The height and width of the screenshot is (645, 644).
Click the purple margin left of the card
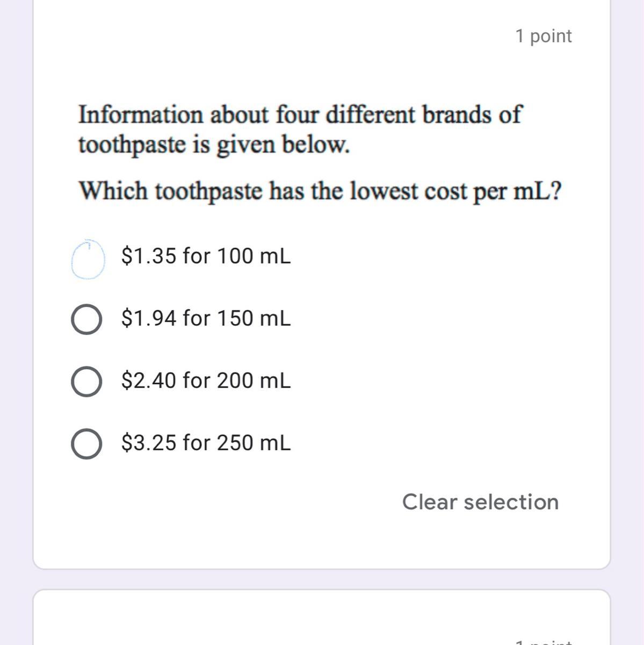click(x=16, y=322)
